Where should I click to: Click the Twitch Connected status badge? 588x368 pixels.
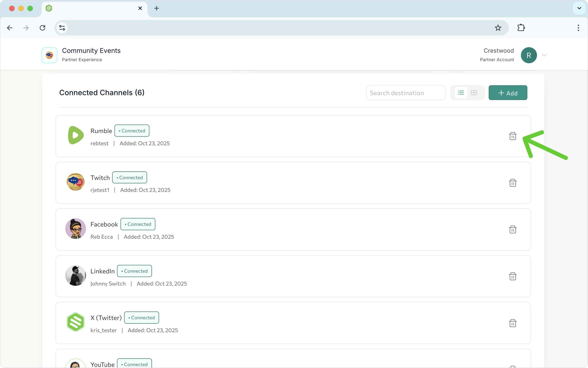click(129, 177)
